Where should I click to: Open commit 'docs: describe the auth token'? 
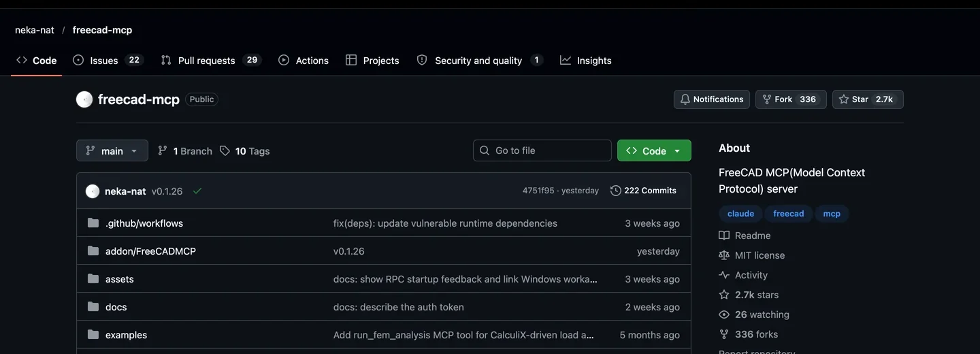[399, 307]
